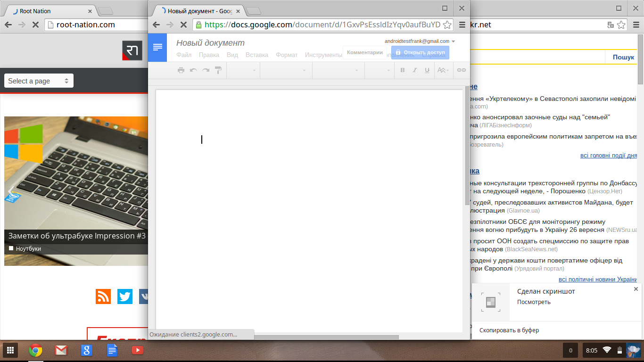Open the Формат menu
This screenshot has width=644, height=362.
coord(287,55)
